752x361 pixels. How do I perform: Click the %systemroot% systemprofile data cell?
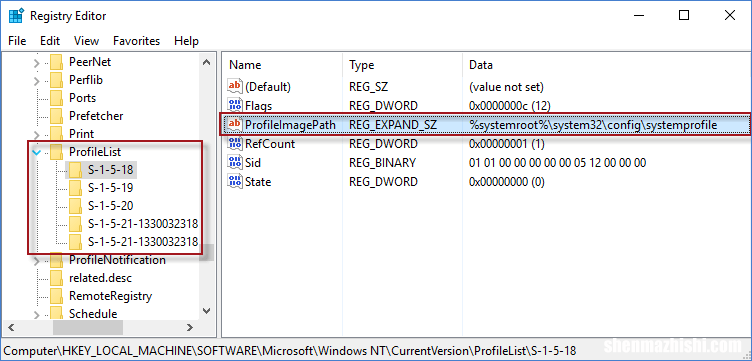pyautogui.click(x=593, y=125)
